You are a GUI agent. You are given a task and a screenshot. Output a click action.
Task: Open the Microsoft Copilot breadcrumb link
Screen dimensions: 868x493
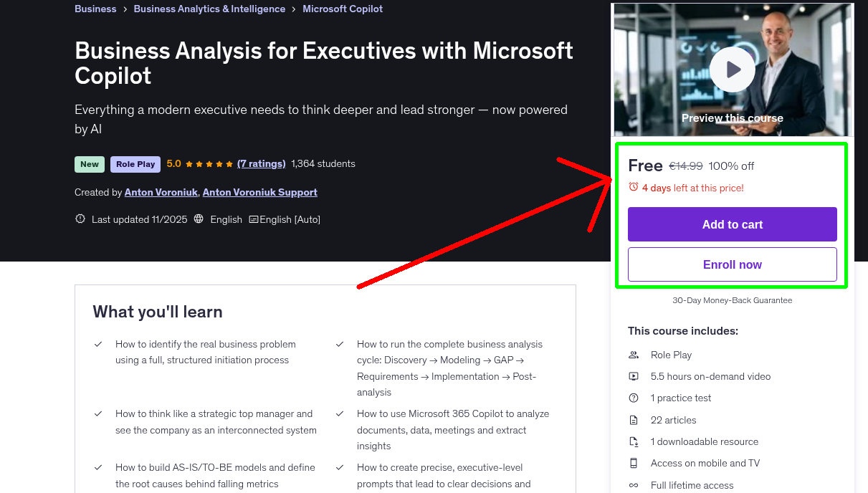(343, 9)
